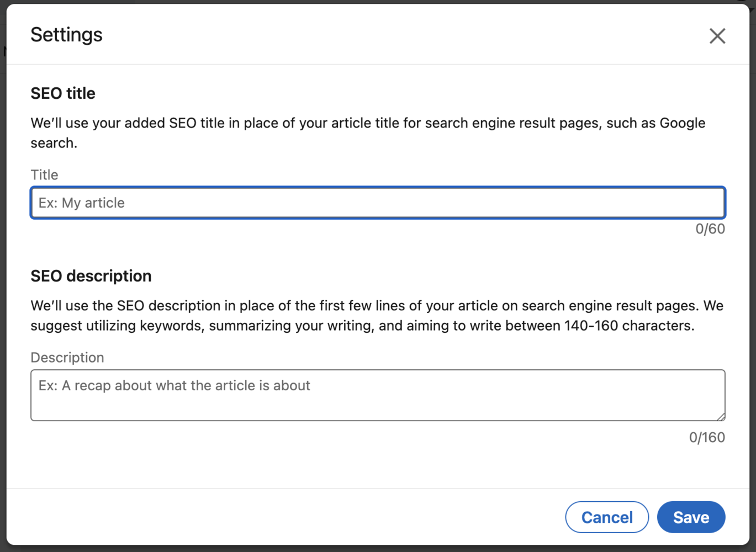
Task: Click Cancel to discard SEO settings
Action: pos(606,517)
